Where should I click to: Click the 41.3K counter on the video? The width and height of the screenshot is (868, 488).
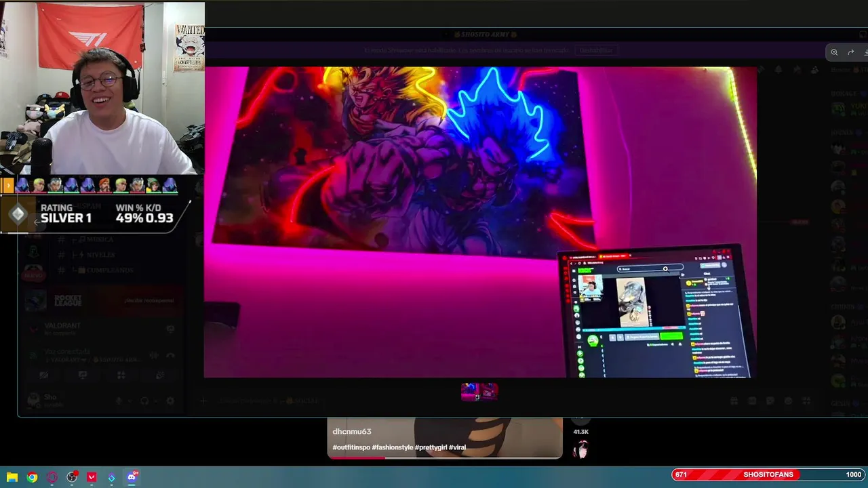point(580,432)
